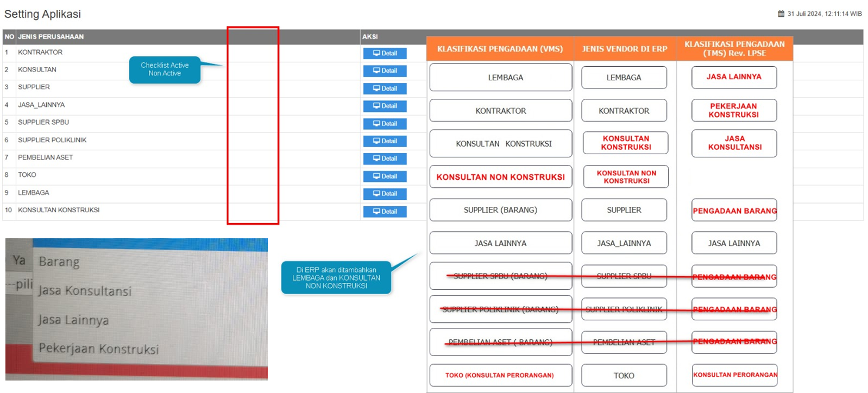Click the TOKO (KONSULTAN PERORANGAN) box
Screen dimensions: 868x393
point(501,375)
